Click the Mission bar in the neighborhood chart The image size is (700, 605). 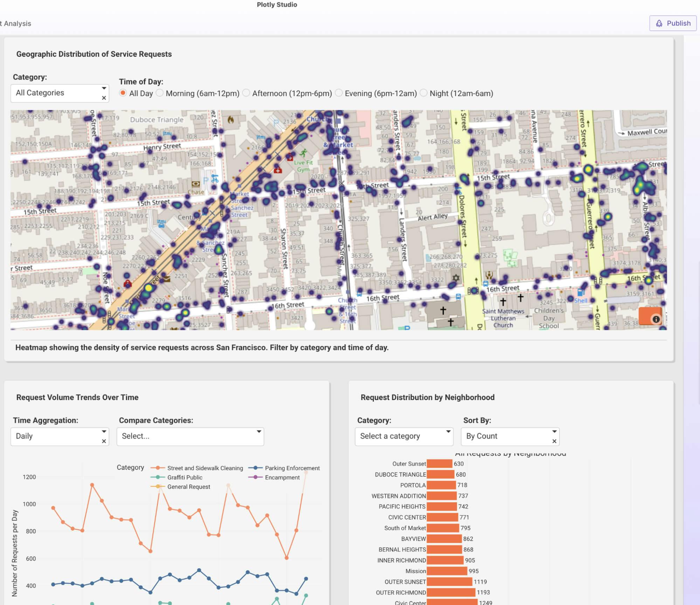[446, 571]
